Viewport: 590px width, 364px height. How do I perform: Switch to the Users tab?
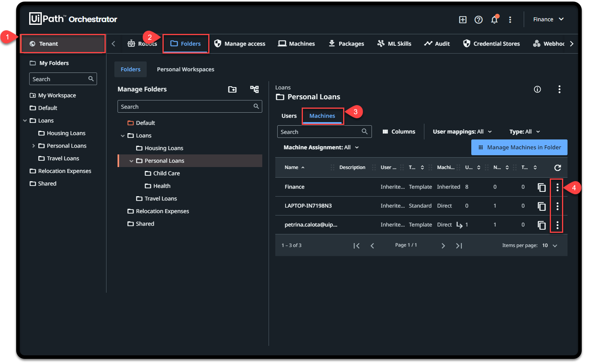pyautogui.click(x=289, y=116)
